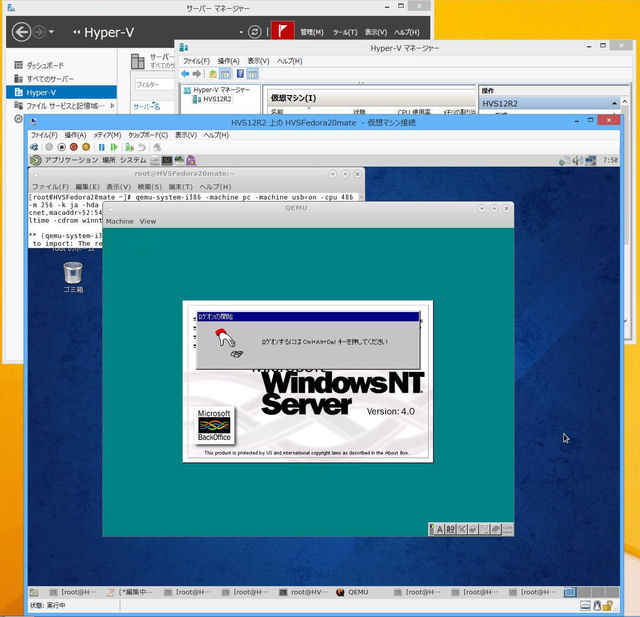640x617 pixels.
Task: Click the forward arrow in Hyper-V Manager toolbar
Action: [197, 74]
